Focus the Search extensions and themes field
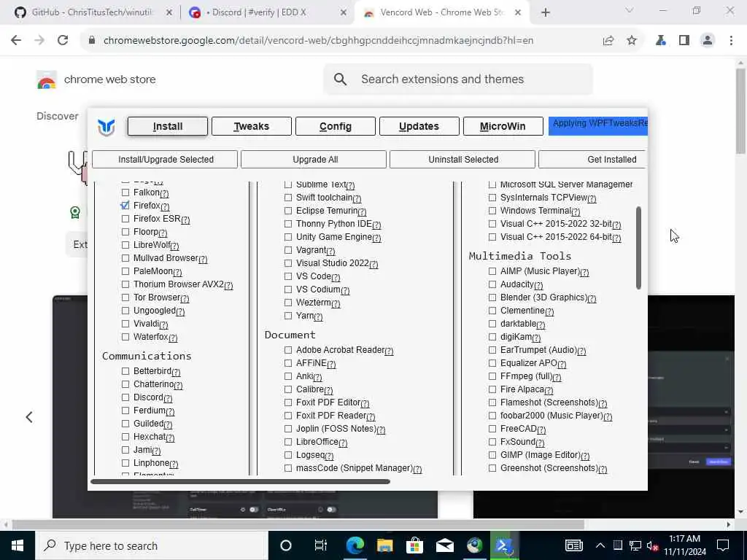The height and width of the screenshot is (560, 747). [458, 79]
